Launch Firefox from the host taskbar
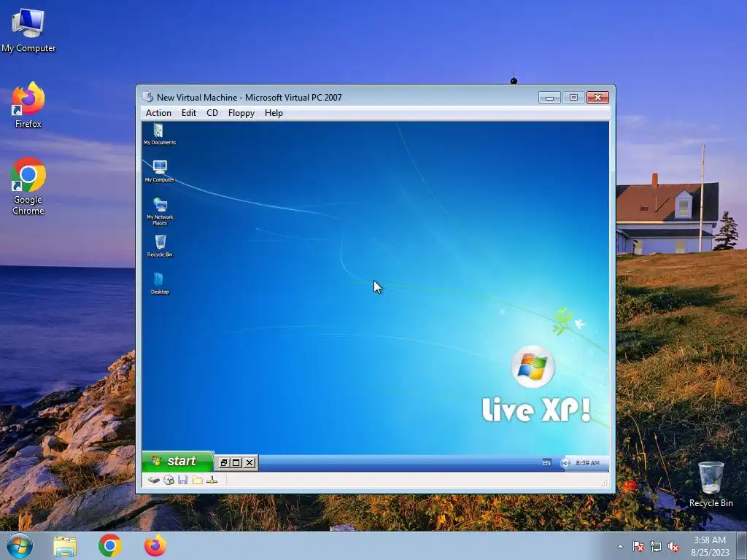 155,545
